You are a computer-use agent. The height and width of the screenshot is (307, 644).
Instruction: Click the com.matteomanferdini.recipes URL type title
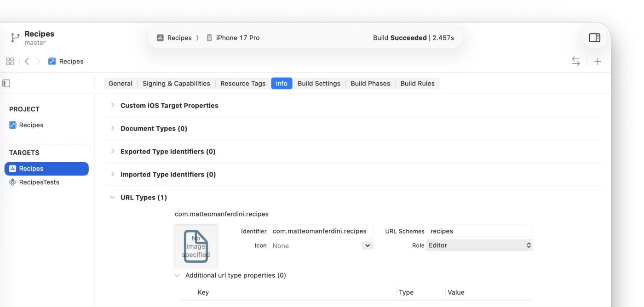pos(222,214)
